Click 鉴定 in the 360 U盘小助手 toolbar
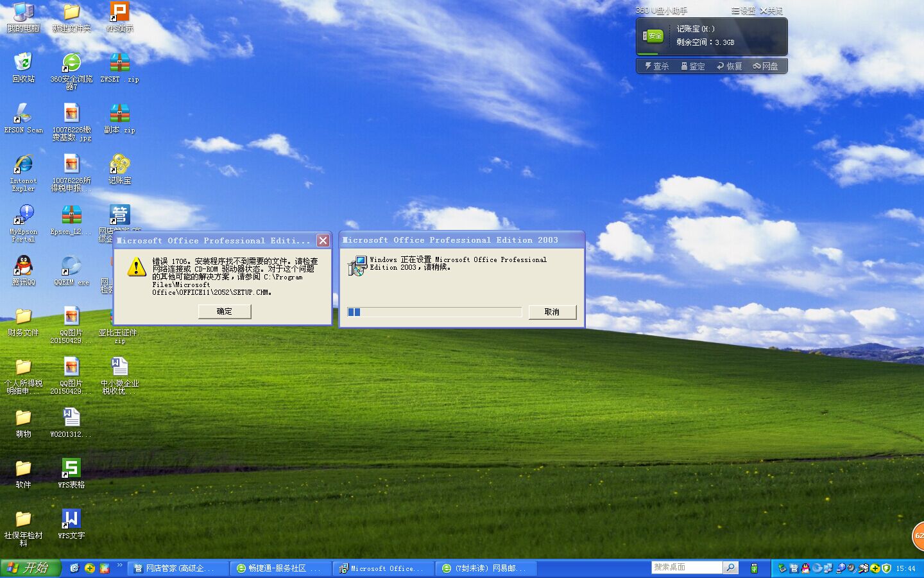This screenshot has width=924, height=578. 693,66
